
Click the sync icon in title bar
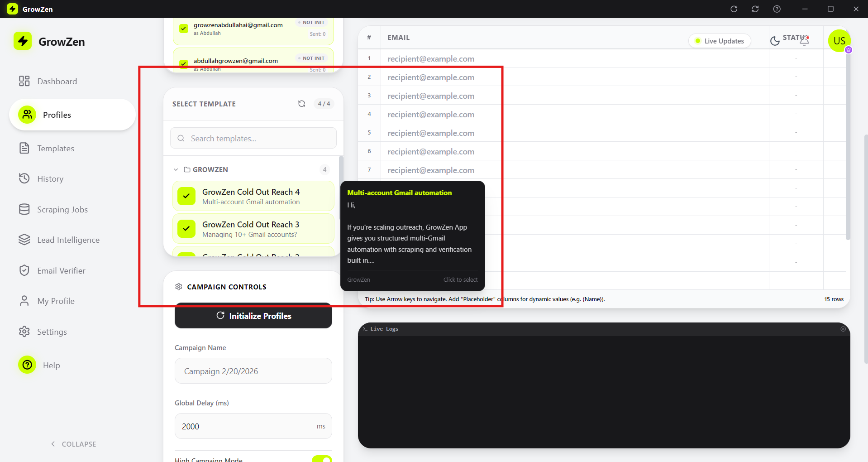click(x=755, y=9)
